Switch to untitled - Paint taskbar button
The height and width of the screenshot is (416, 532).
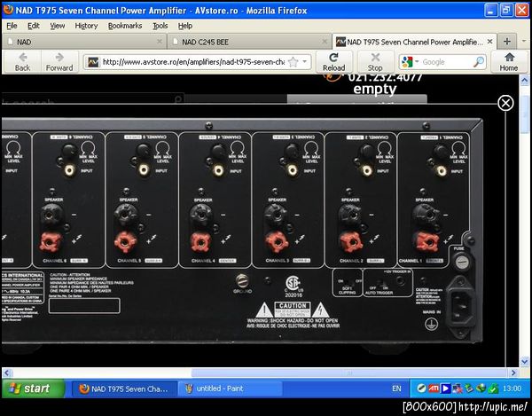pos(231,389)
